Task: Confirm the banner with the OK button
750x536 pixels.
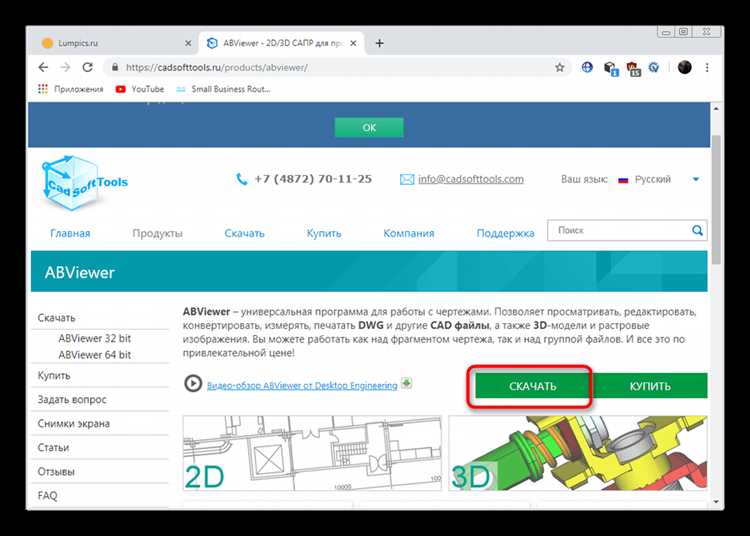Action: pyautogui.click(x=369, y=128)
